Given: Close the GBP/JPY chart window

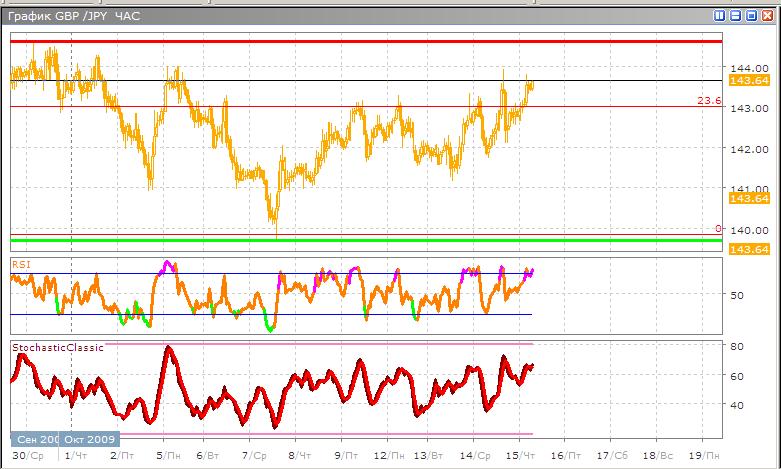Looking at the screenshot, I should coord(767,16).
